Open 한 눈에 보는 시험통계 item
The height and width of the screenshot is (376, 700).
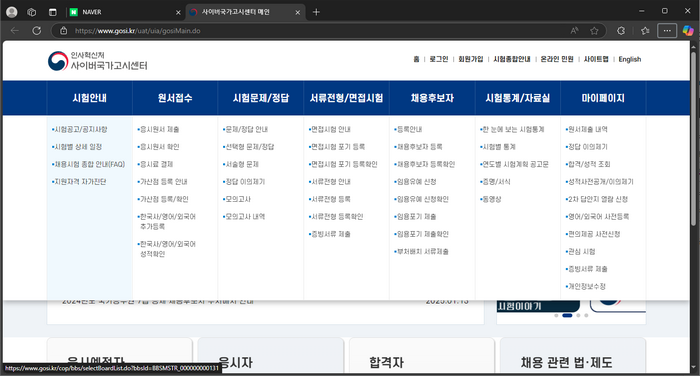[x=512, y=129]
